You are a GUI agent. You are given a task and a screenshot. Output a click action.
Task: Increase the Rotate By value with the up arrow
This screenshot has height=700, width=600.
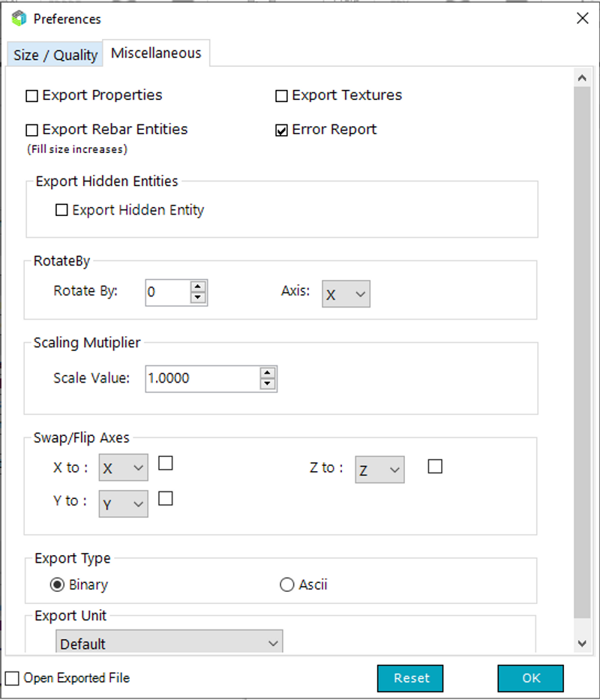[198, 286]
